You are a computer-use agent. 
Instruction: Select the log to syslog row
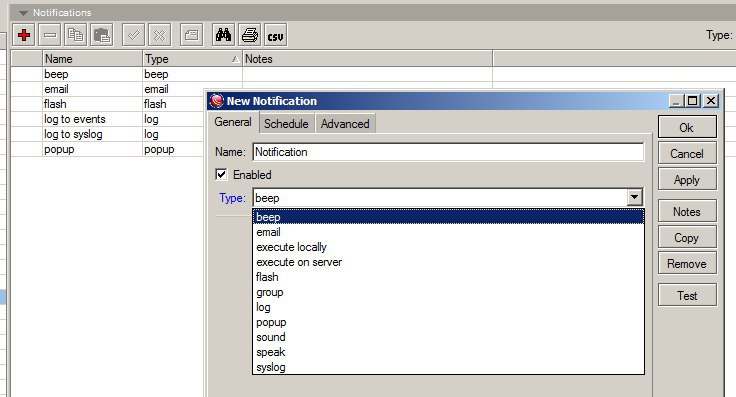(108, 134)
